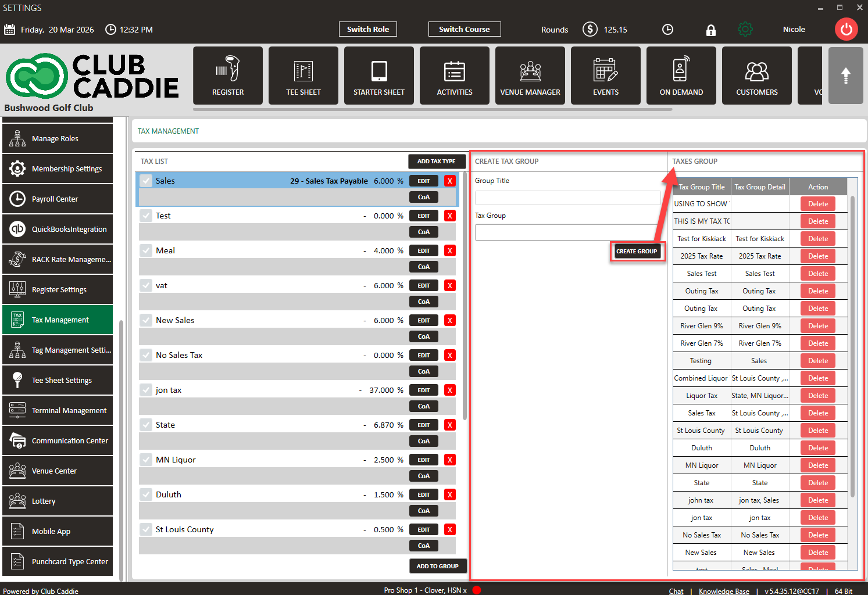
Task: Toggle the checkbox for Meal tax
Action: click(x=146, y=250)
